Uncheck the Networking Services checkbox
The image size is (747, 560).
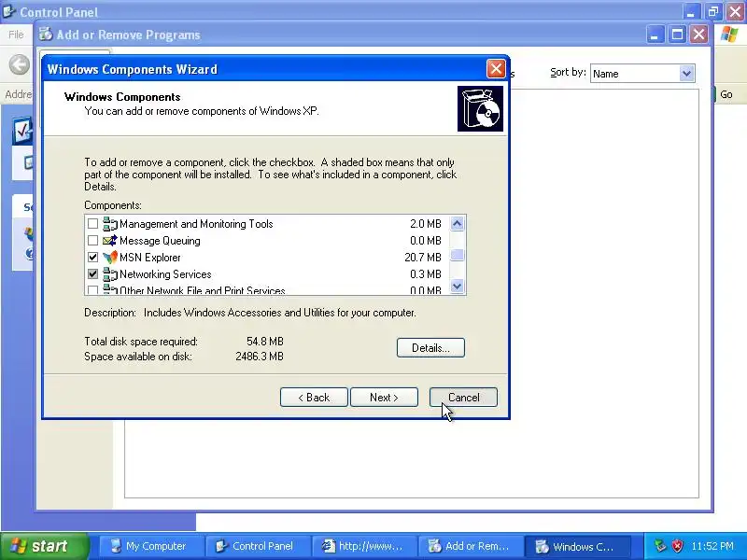tap(92, 274)
